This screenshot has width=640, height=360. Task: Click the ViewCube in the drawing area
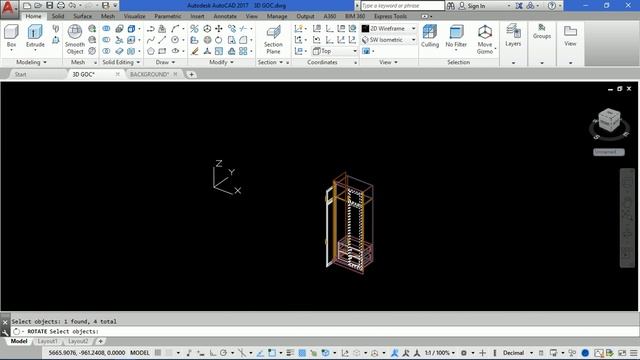point(609,121)
